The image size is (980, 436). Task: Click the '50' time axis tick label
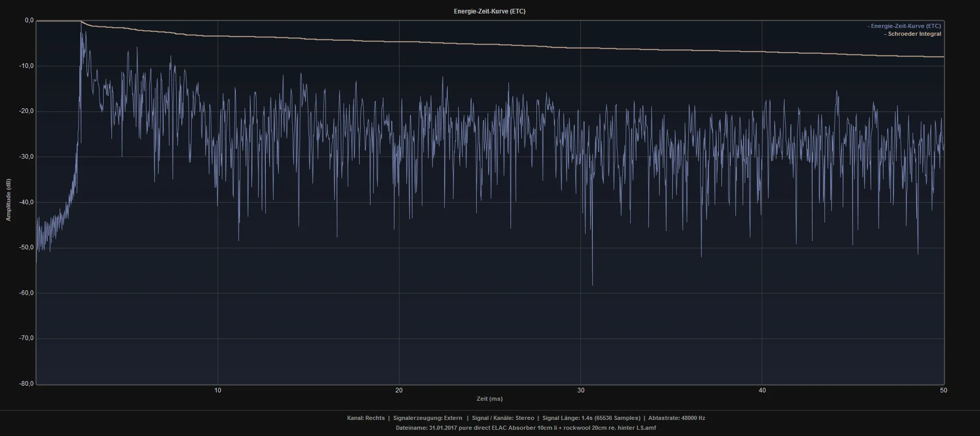[943, 390]
